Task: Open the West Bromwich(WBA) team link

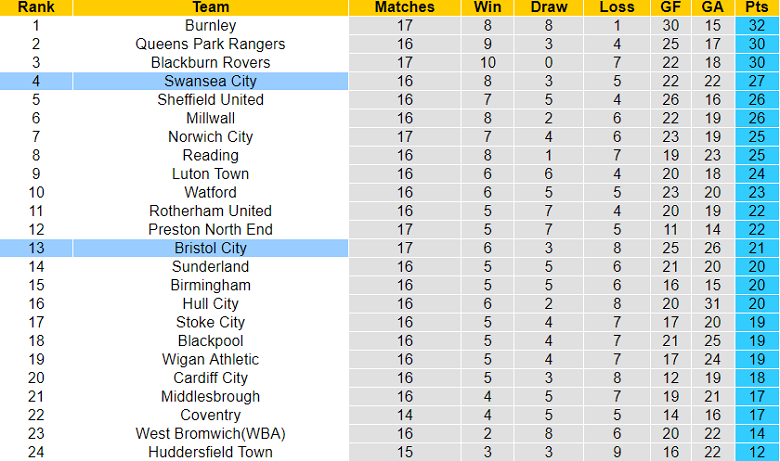Action: tap(210, 434)
